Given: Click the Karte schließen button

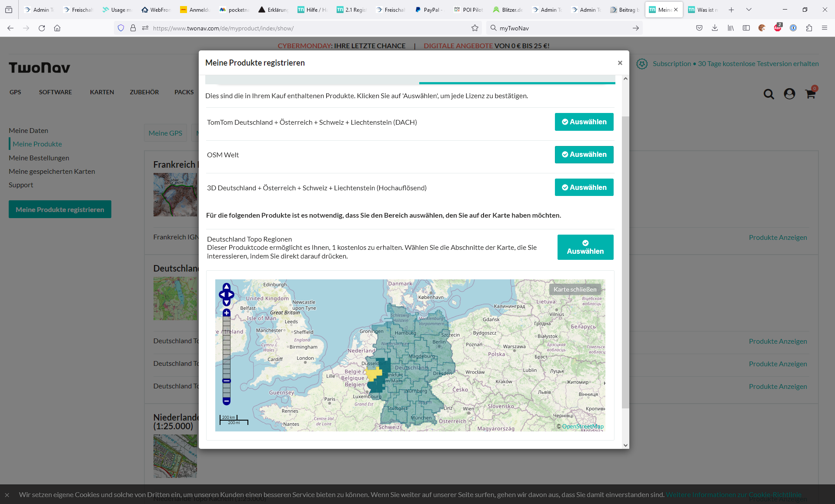Looking at the screenshot, I should click(x=574, y=289).
